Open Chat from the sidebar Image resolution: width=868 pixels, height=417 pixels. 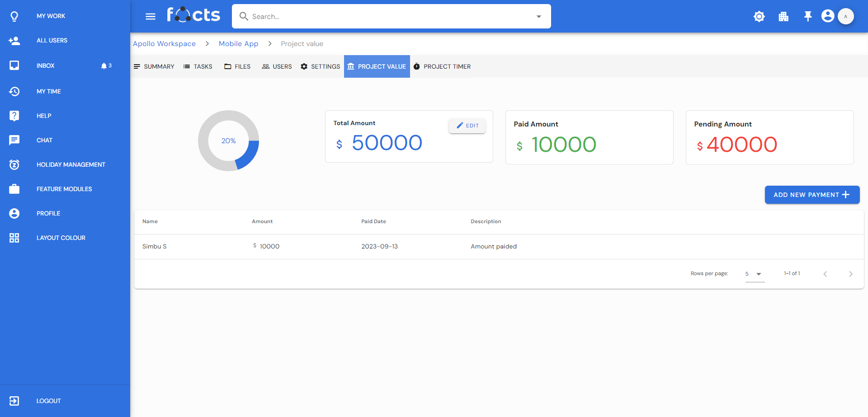point(44,140)
